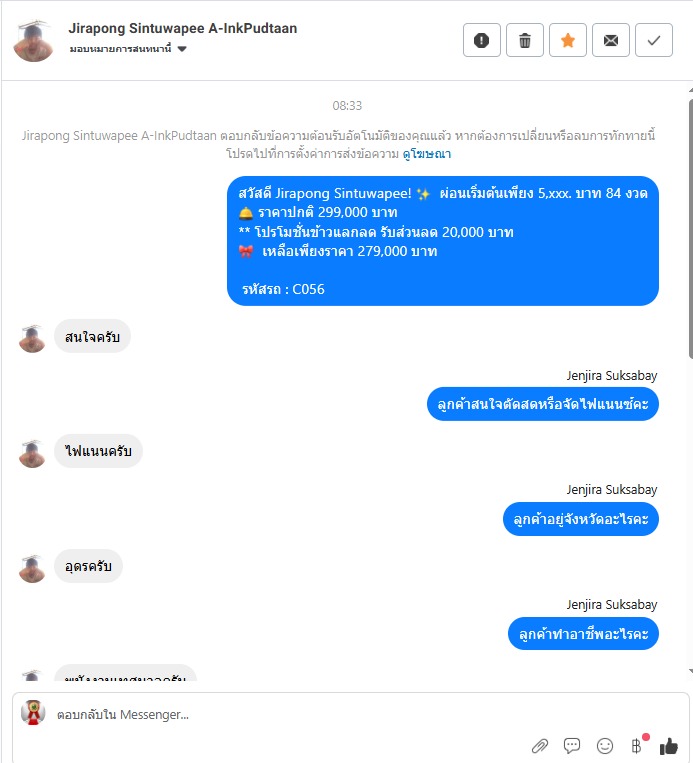Click the Baht payment request icon
693x763 pixels.
637,745
